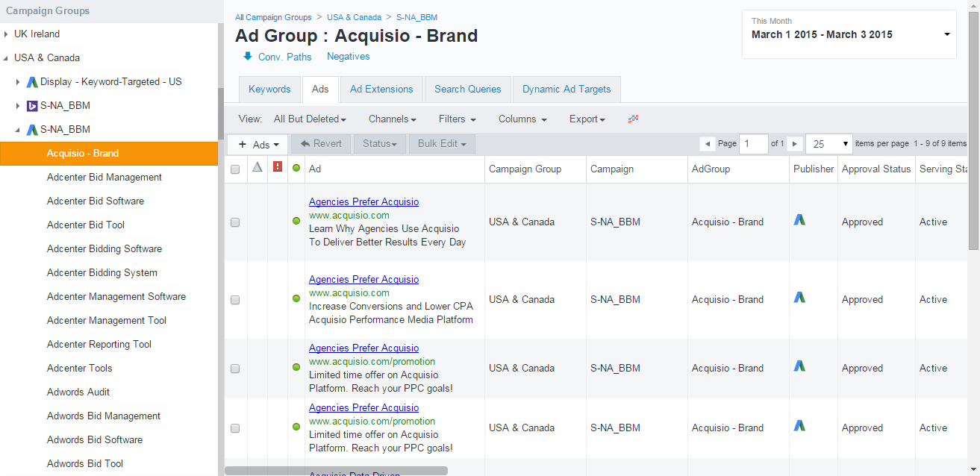Click green status dot for 'Increase Conversions' ad
Viewport: 980px width, 476px height.
point(296,299)
